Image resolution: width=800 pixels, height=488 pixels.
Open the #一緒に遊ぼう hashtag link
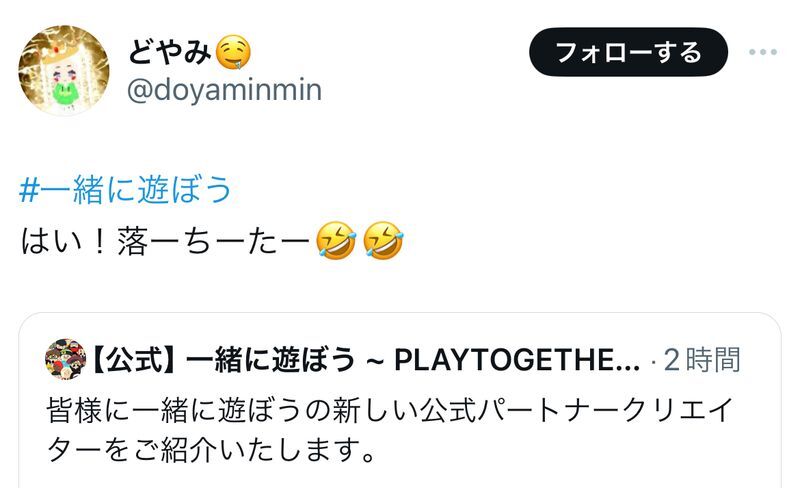click(125, 189)
